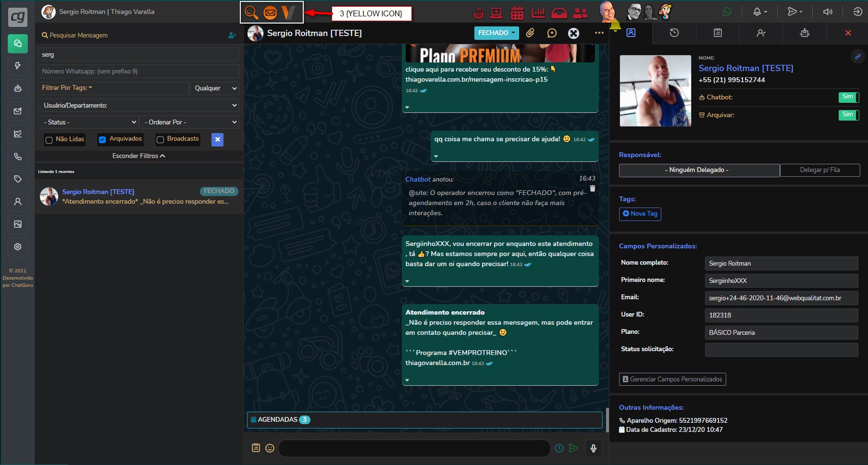The height and width of the screenshot is (465, 868).
Task: Open the three-dots chat options menu
Action: (599, 33)
